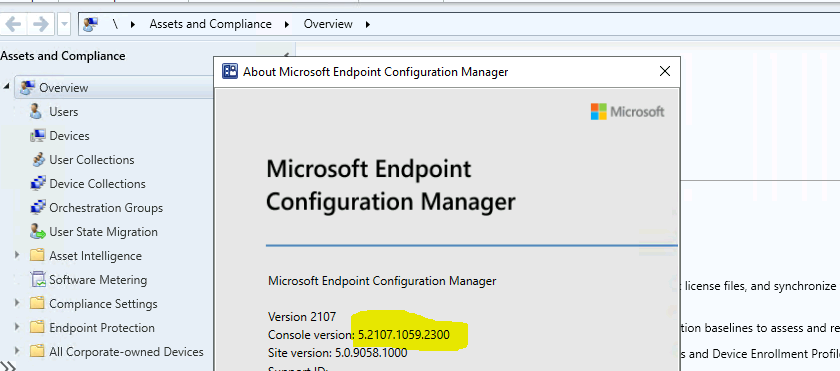Click Site version 5.0.9058.1000 text

(338, 353)
